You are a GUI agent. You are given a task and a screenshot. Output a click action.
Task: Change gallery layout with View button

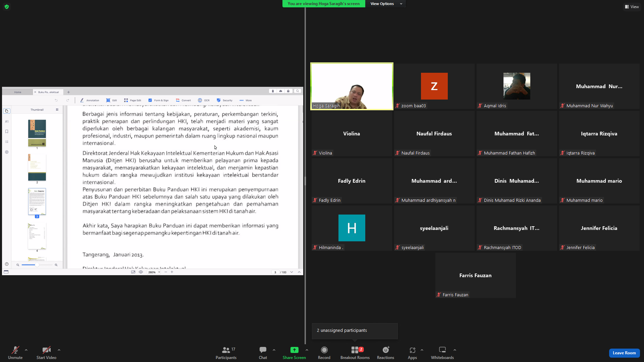(x=632, y=7)
